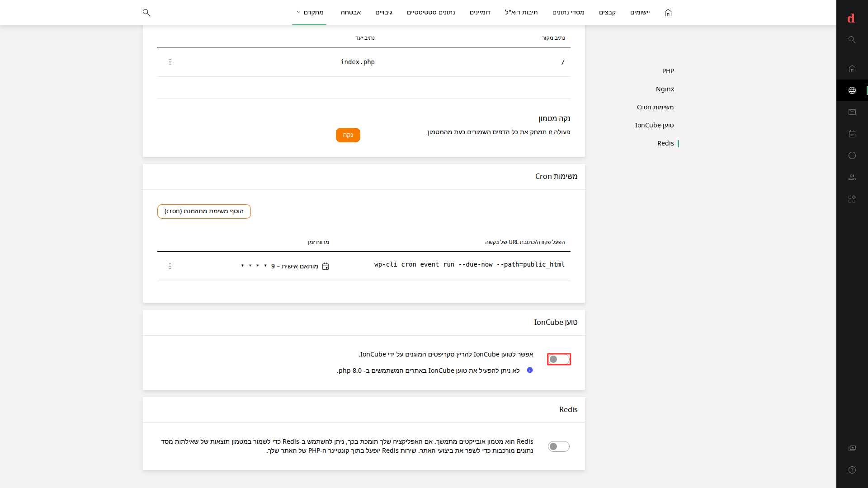Click the Redis section heading
The height and width of the screenshot is (488, 868).
click(568, 409)
